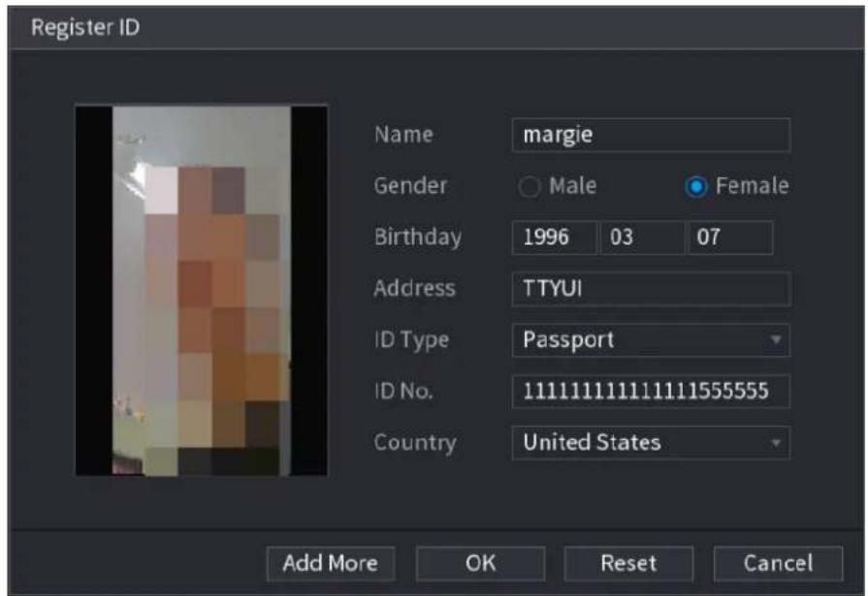Confirm registration with the OK button
868x596 pixels.
(x=480, y=563)
